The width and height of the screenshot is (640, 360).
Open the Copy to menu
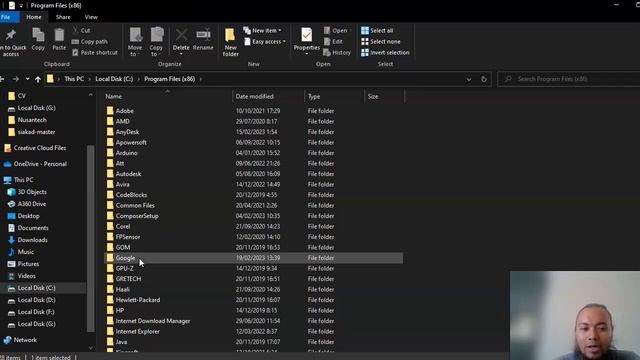156,42
